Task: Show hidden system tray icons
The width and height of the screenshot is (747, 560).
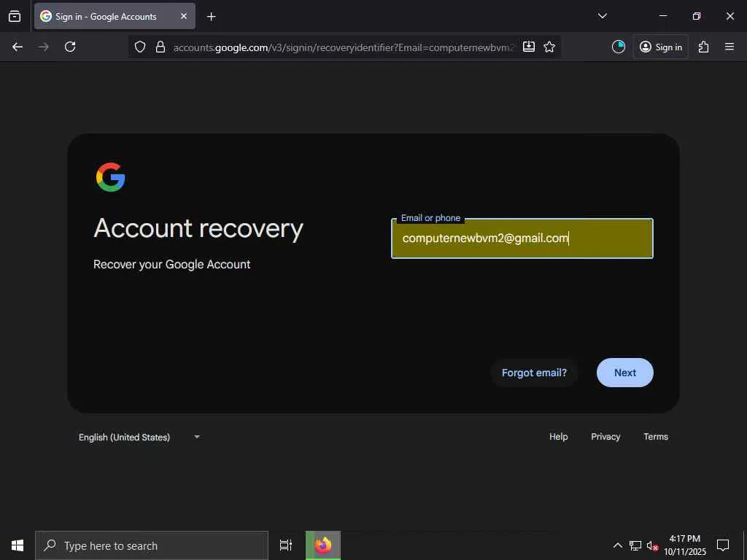Action: [617, 545]
